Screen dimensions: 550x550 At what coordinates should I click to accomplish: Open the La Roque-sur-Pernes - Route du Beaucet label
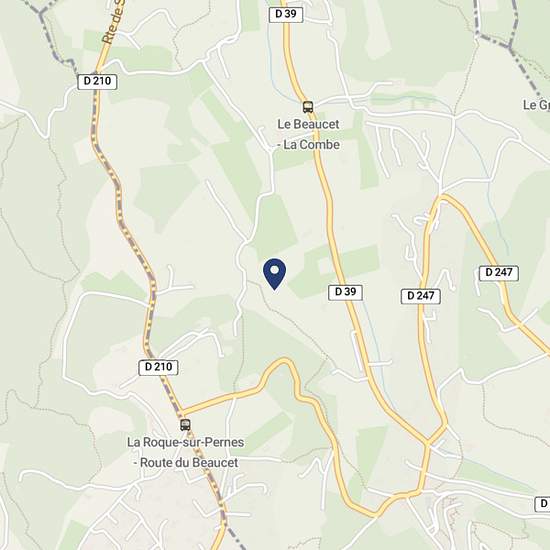pyautogui.click(x=186, y=452)
